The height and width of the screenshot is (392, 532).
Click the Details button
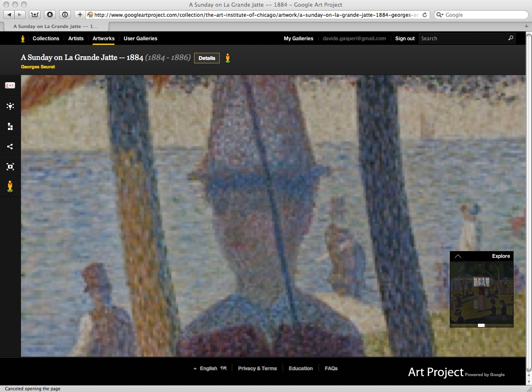click(207, 58)
